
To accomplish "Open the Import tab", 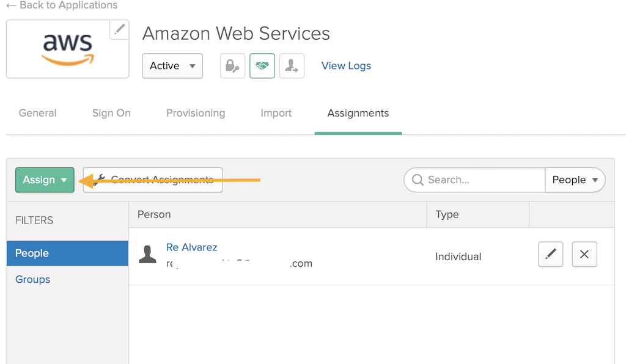I will [x=276, y=113].
